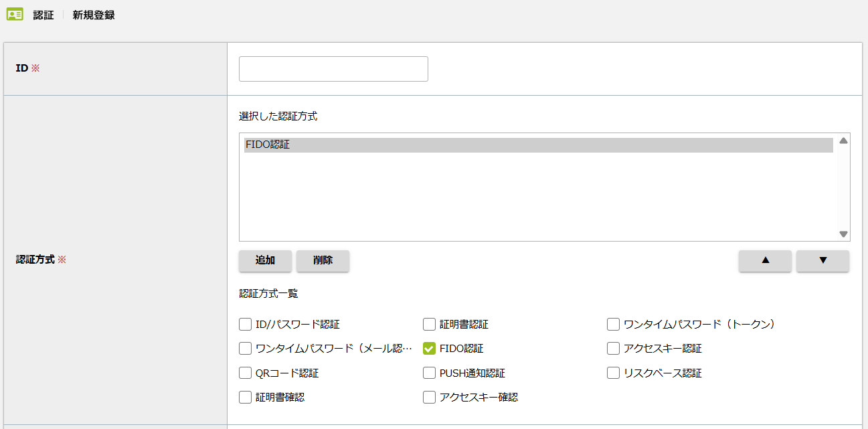Click the 認証方式 row label
The image size is (868, 429).
click(35, 260)
